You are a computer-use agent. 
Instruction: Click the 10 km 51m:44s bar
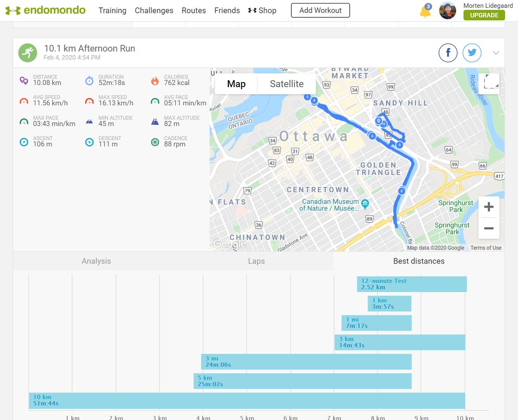click(x=247, y=401)
